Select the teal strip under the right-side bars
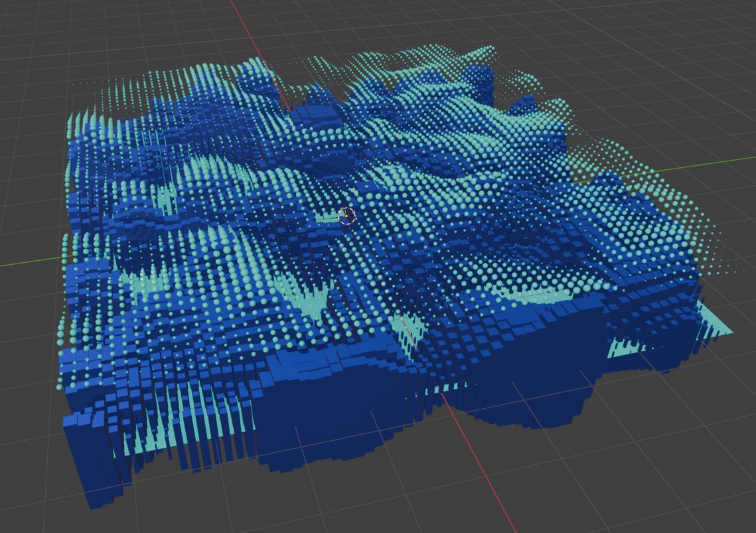The height and width of the screenshot is (533, 756). coord(627,347)
